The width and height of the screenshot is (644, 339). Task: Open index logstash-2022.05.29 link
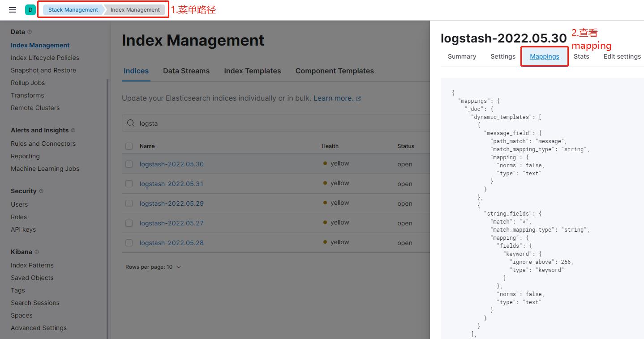(172, 203)
